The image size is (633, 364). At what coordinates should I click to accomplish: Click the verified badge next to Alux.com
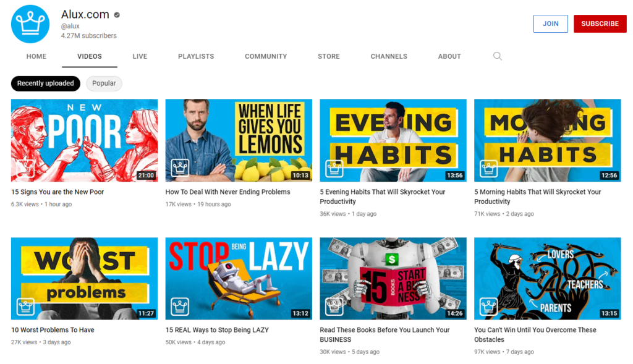(117, 15)
